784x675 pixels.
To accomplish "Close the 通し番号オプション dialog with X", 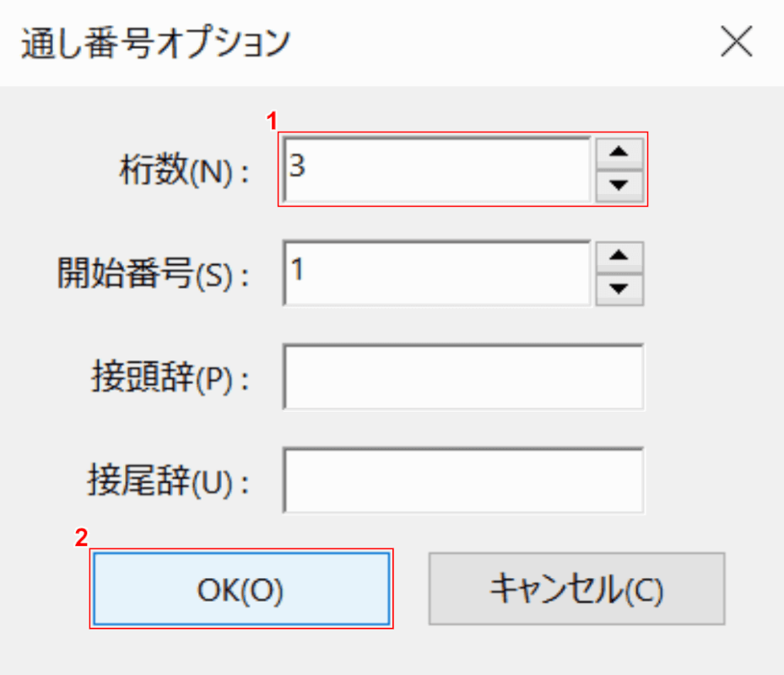I will (x=737, y=42).
